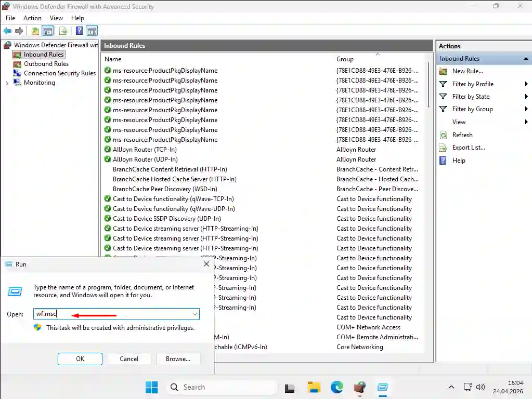Expand the View submenu arrow in Actions
This screenshot has width=532, height=399.
526,122
